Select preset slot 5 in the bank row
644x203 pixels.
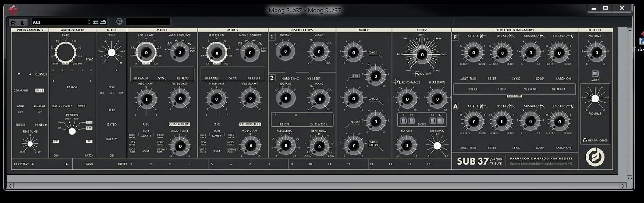[212, 164]
